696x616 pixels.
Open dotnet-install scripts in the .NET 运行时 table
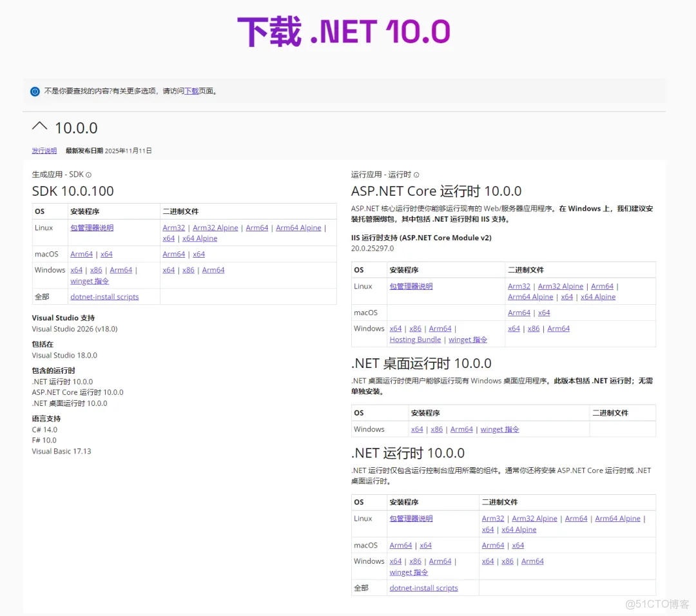tap(423, 588)
